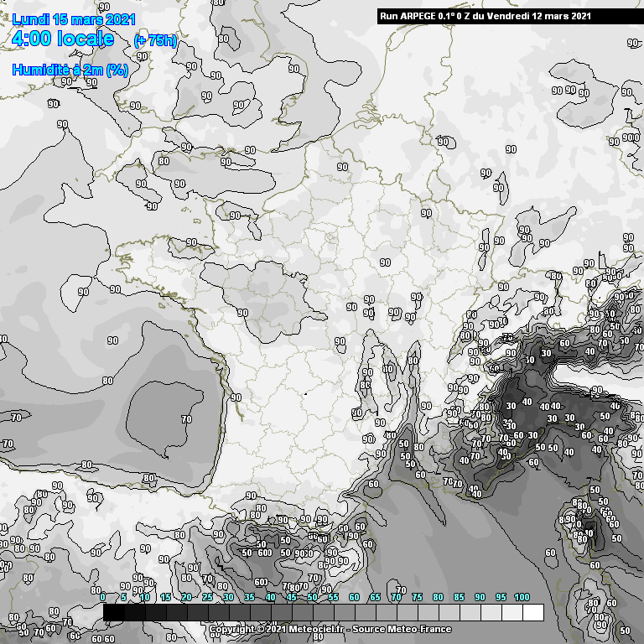Click the Meteociel.fr copyright text

(x=277, y=629)
